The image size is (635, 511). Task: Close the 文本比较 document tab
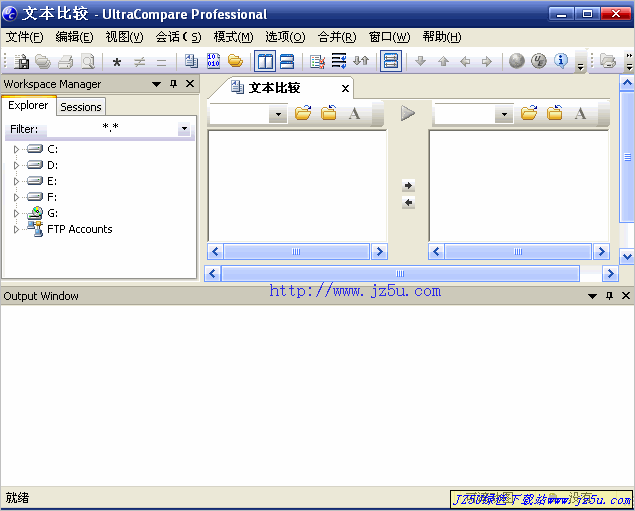(345, 88)
